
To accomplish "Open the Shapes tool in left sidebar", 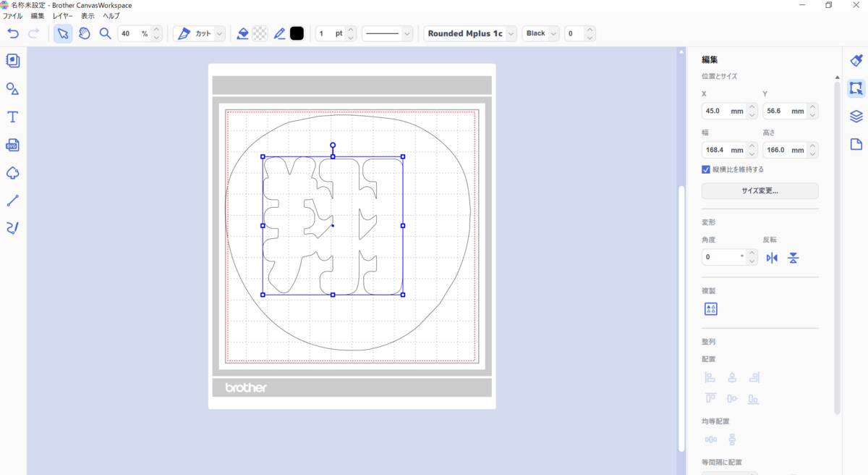I will [12, 88].
